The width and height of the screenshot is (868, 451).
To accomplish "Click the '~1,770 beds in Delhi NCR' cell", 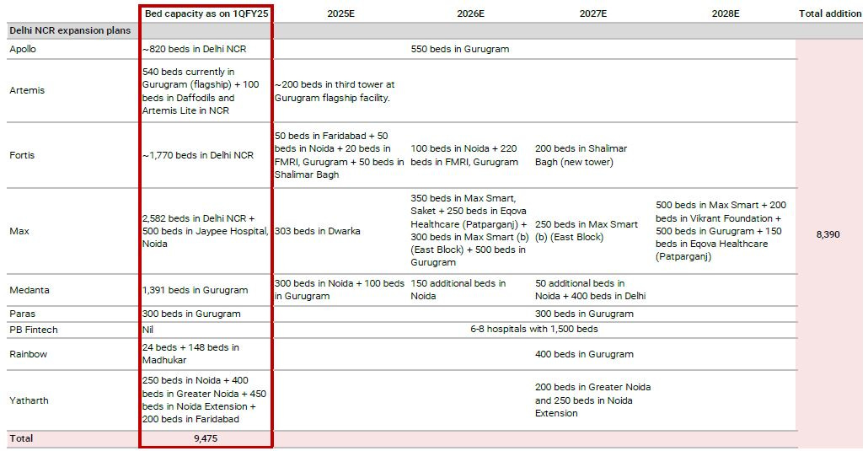I will 198,155.
